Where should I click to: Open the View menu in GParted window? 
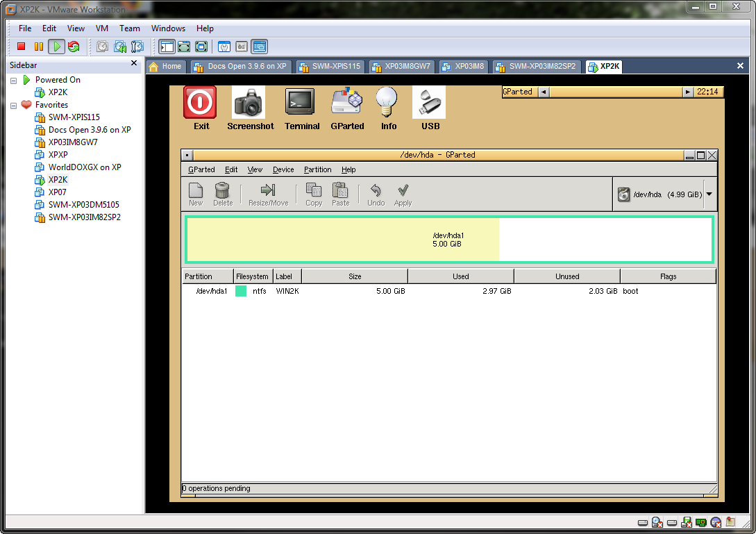pos(255,170)
